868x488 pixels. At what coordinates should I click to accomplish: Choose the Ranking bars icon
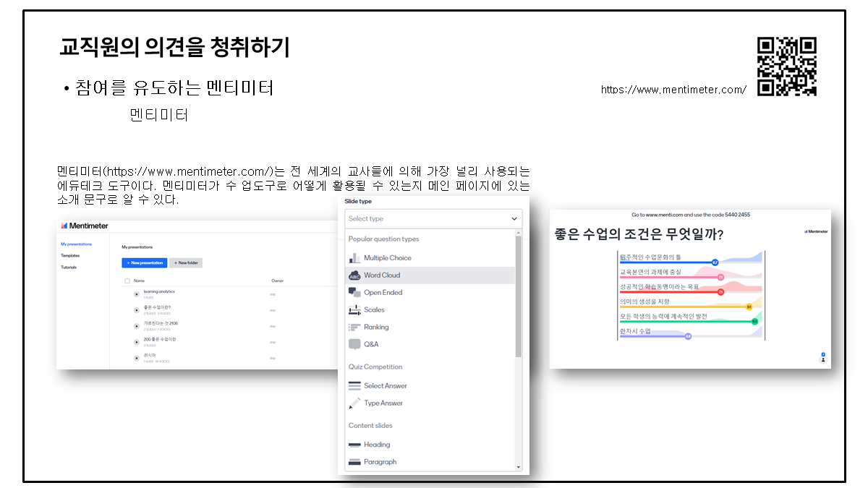point(354,328)
